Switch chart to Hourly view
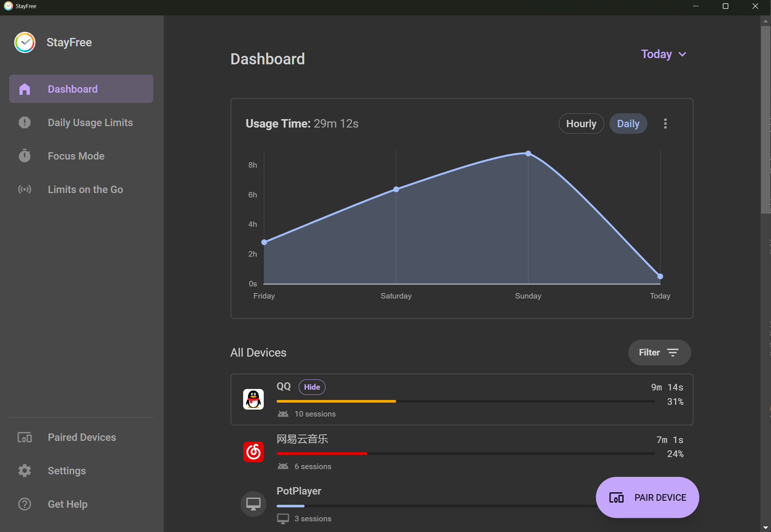 (581, 124)
